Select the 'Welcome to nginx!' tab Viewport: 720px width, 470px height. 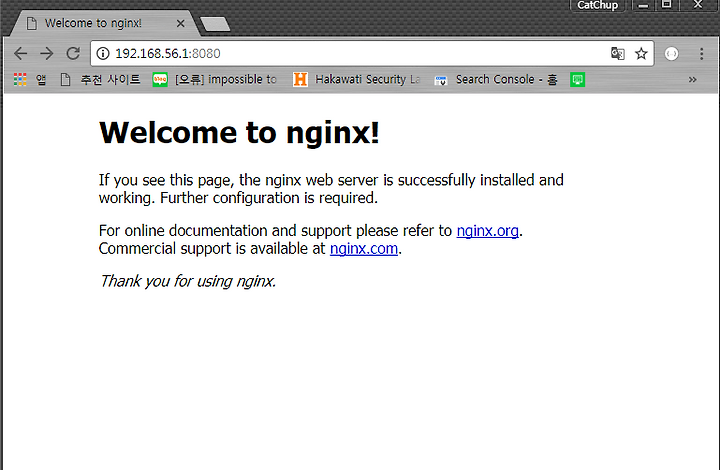point(105,23)
